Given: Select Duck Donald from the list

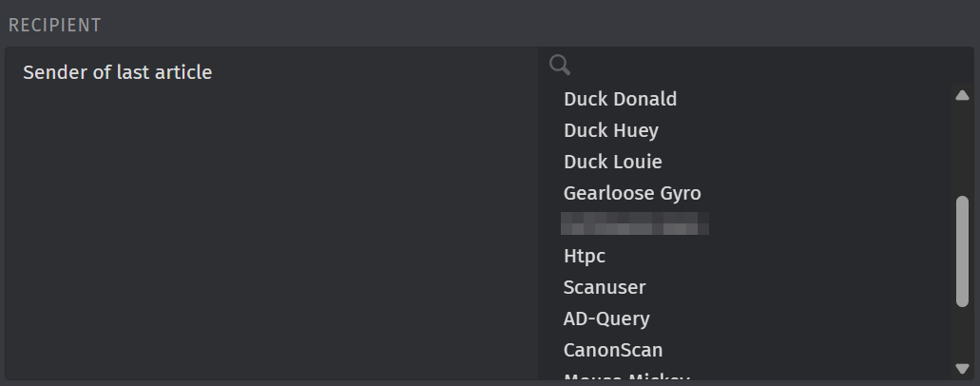Looking at the screenshot, I should click(620, 99).
